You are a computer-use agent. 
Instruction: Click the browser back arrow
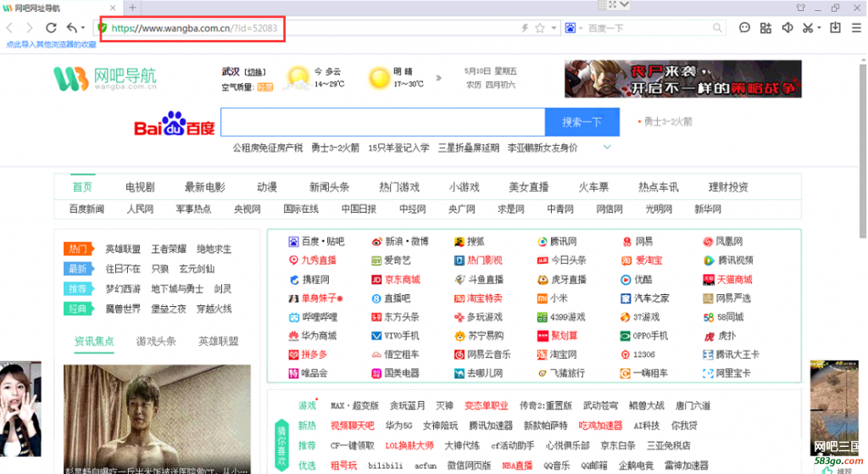pos(9,28)
